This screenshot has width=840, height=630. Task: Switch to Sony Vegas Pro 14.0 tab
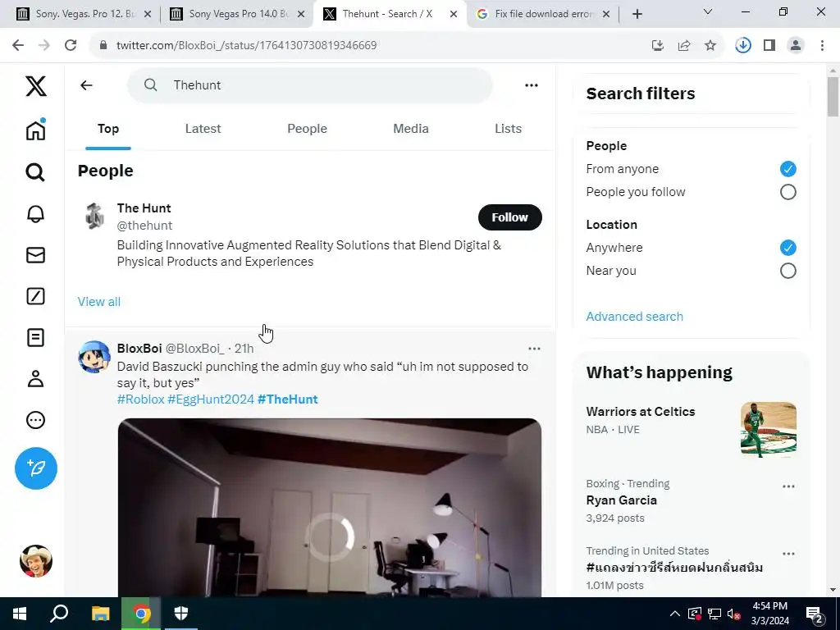pos(236,14)
